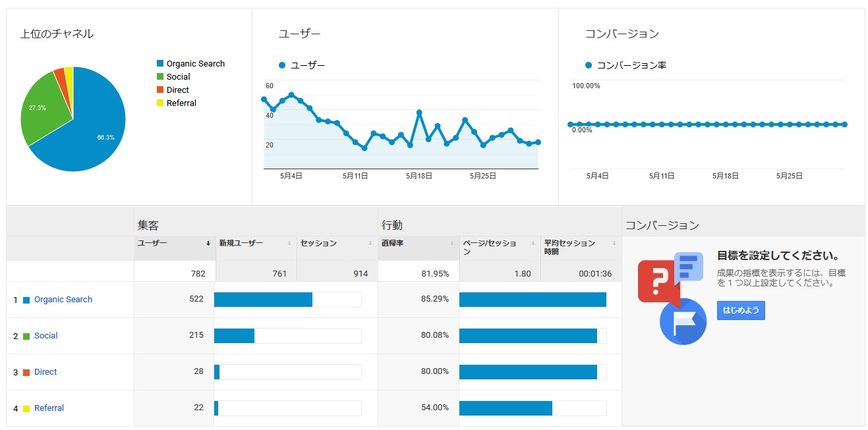Click the ユーザー chart legend dot
Image resolution: width=868 pixels, height=430 pixels.
[283, 65]
